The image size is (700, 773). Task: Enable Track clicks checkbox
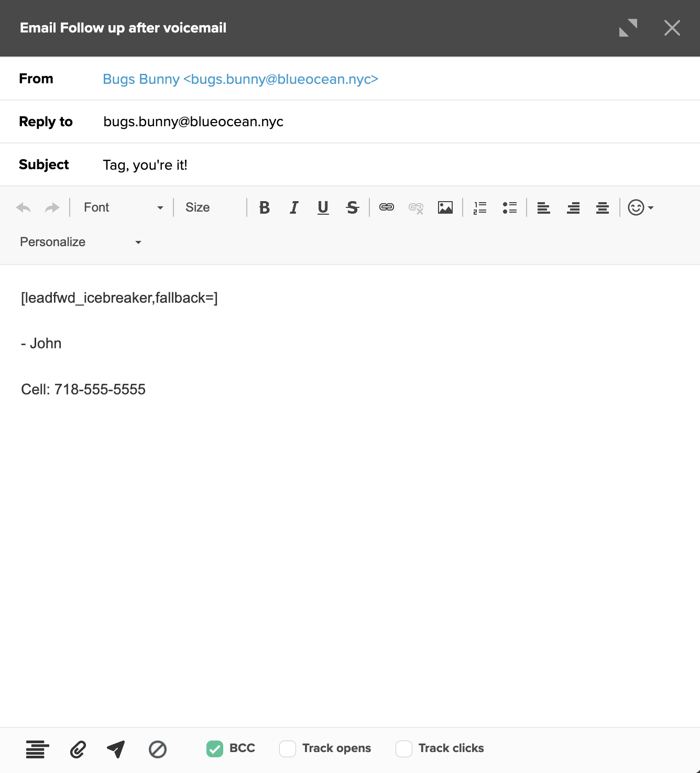(x=404, y=749)
